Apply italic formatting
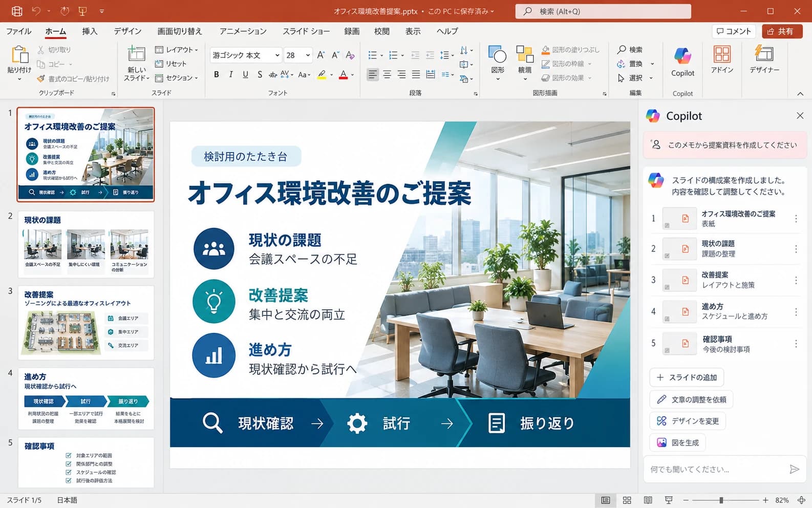The width and height of the screenshot is (812, 508). 231,75
